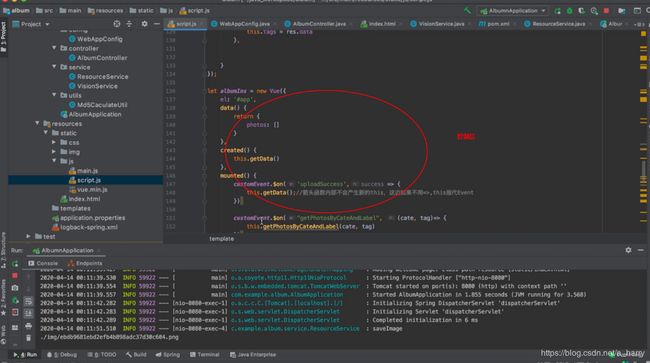Click the getPhotosByCateAndLabel method reference link

[x=301, y=226]
